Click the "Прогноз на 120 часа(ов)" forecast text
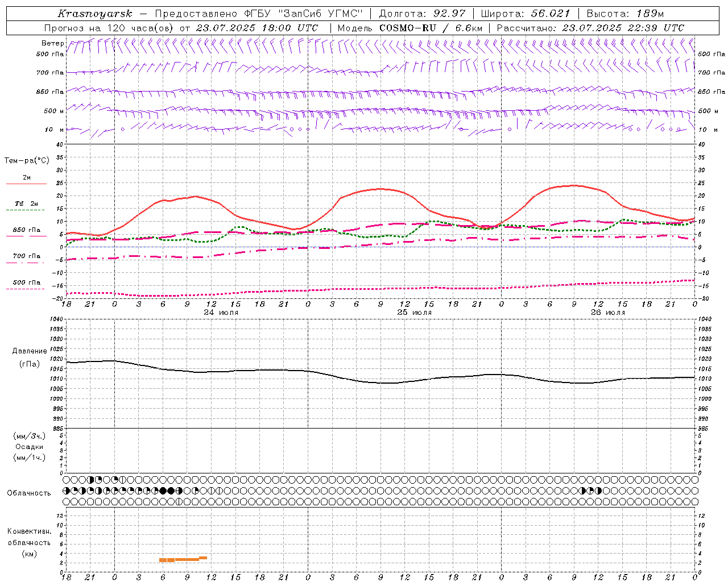This screenshot has height=582, width=728. [109, 28]
